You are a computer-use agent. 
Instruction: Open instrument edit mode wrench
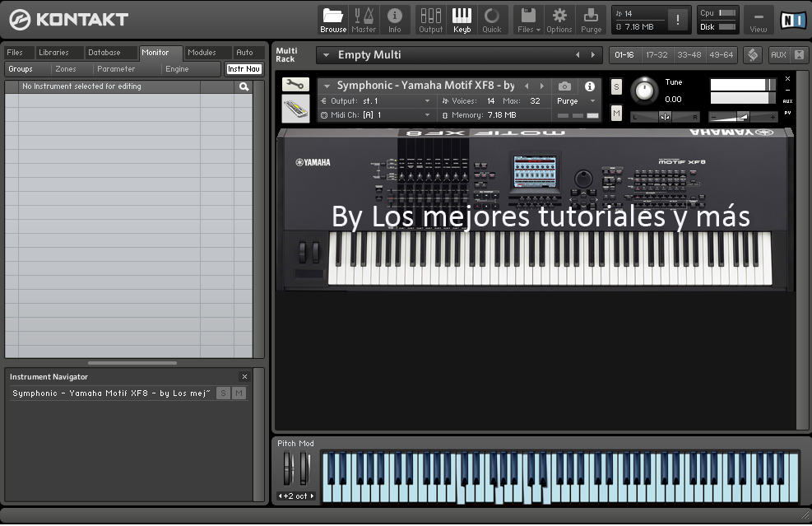295,84
